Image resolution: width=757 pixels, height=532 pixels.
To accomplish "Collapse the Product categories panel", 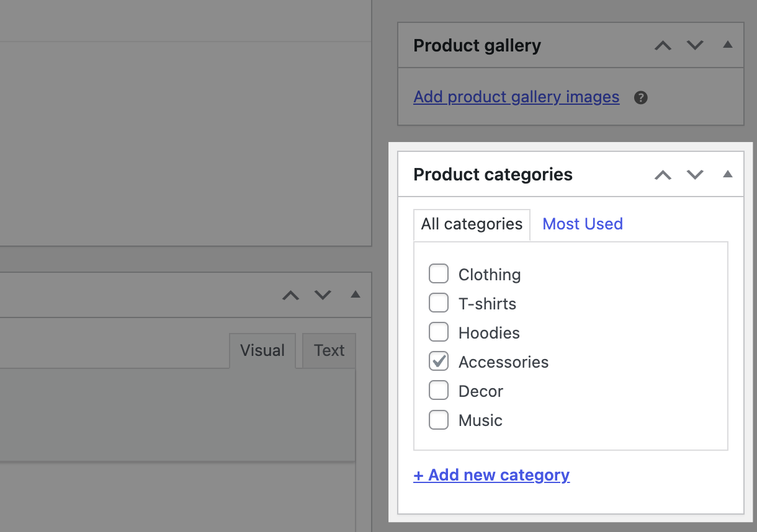I will [727, 174].
